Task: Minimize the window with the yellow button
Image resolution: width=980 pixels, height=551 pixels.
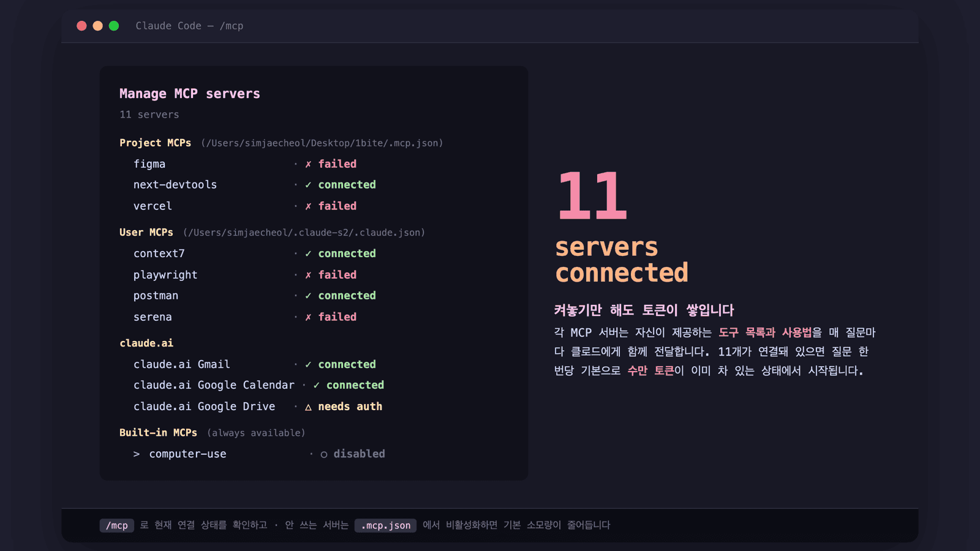Action: click(x=97, y=26)
